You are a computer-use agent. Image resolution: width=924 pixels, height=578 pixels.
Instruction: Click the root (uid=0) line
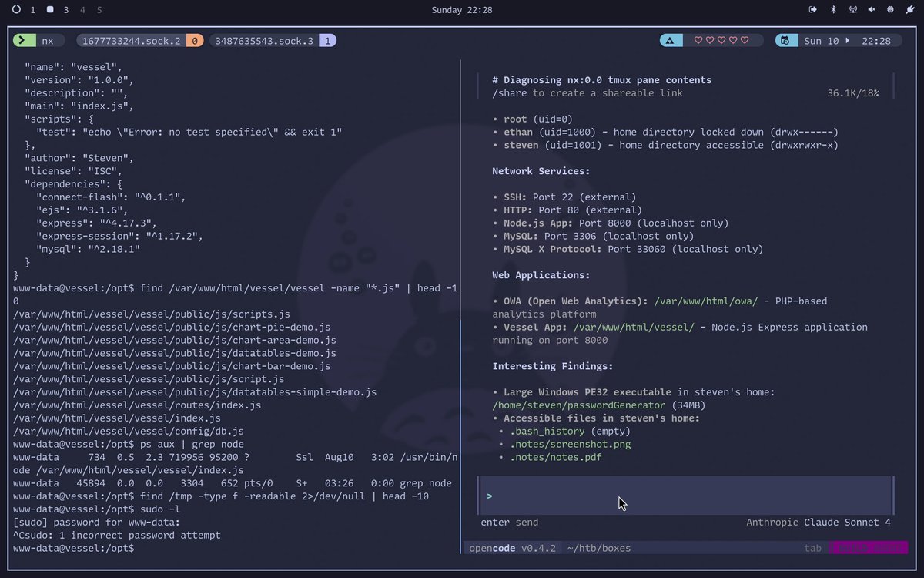[533, 119]
